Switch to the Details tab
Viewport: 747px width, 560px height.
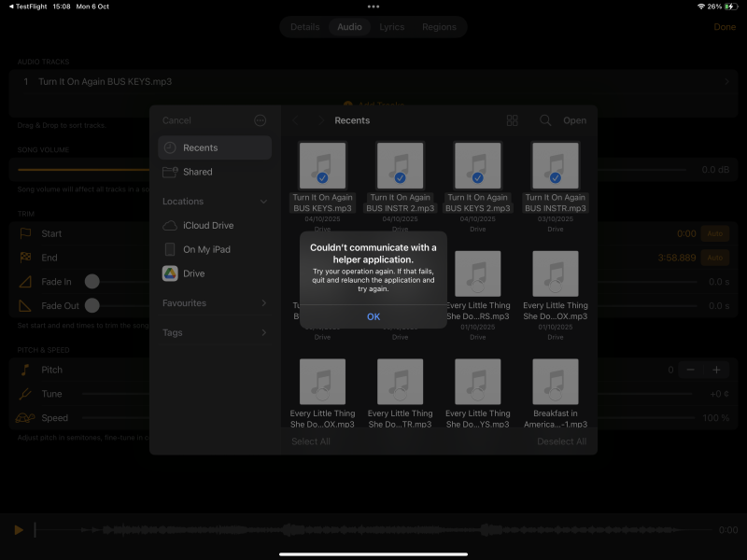304,27
